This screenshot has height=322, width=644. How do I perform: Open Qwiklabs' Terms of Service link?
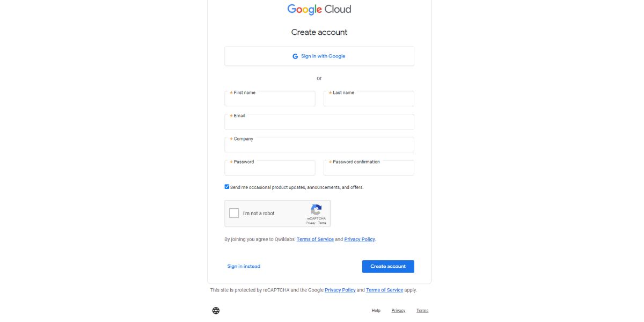(316, 239)
